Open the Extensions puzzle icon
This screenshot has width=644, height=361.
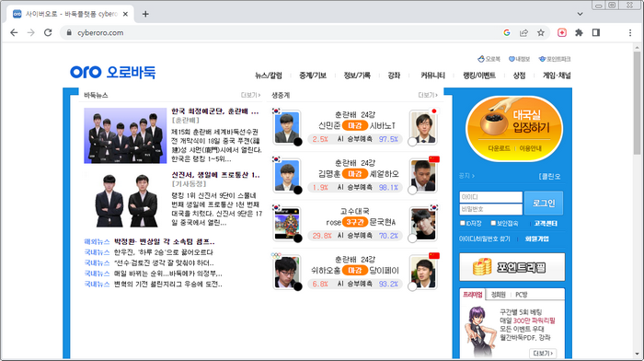pos(579,32)
